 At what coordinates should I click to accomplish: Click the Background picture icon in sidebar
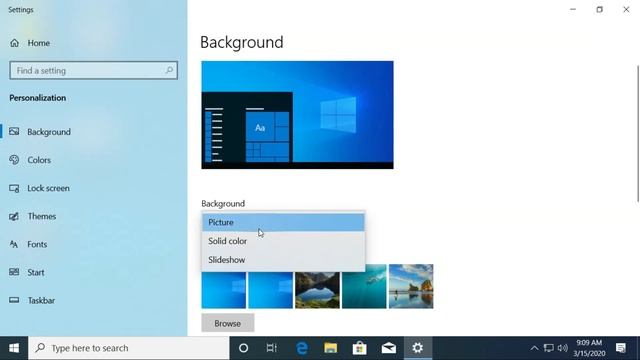[14, 131]
